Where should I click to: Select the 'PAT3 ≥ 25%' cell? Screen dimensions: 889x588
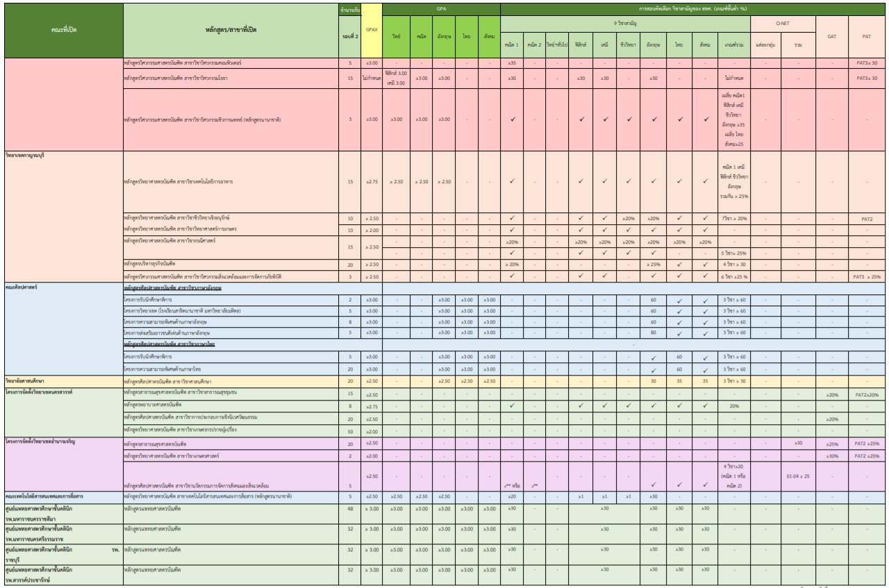coord(867,276)
